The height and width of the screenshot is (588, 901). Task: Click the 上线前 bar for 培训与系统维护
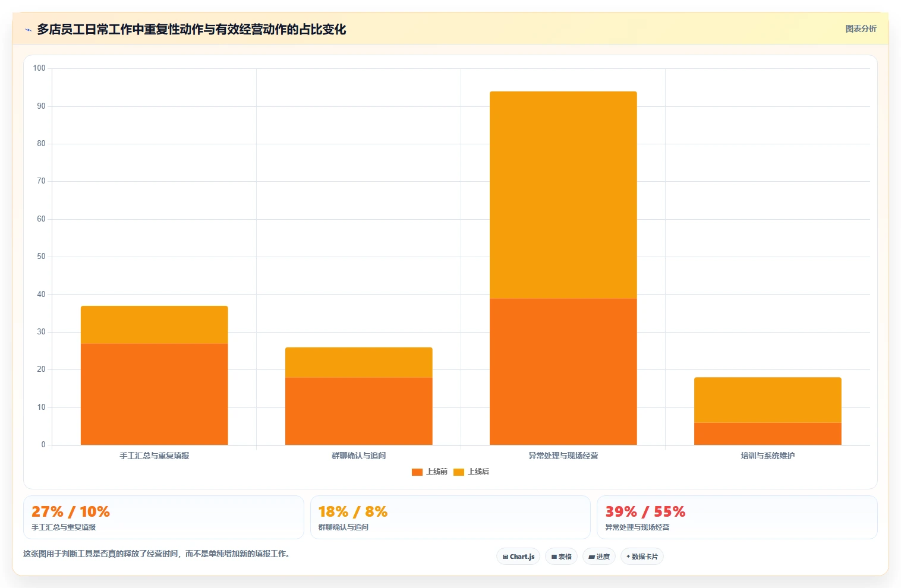click(x=768, y=434)
